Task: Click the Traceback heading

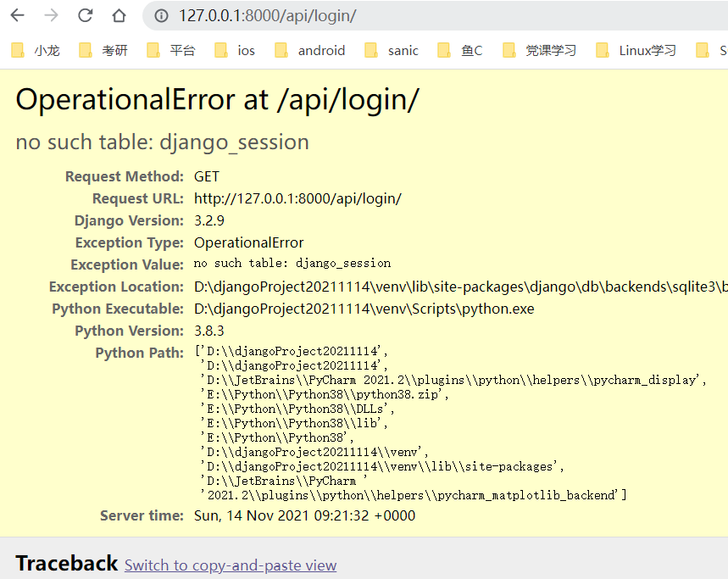Action: 67,563
